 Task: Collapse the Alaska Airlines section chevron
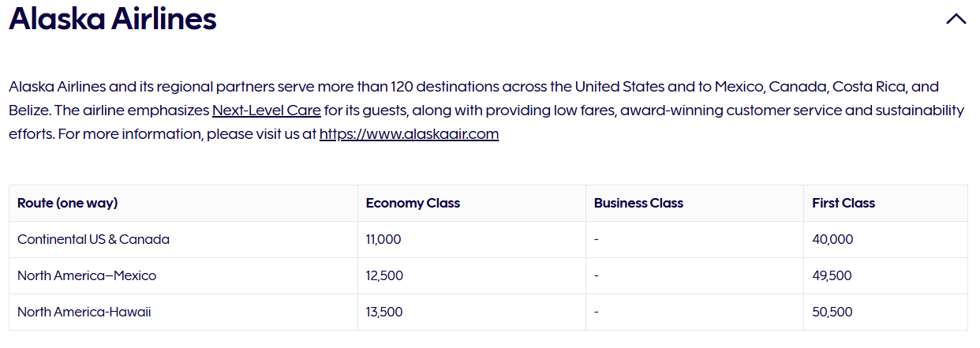956,20
